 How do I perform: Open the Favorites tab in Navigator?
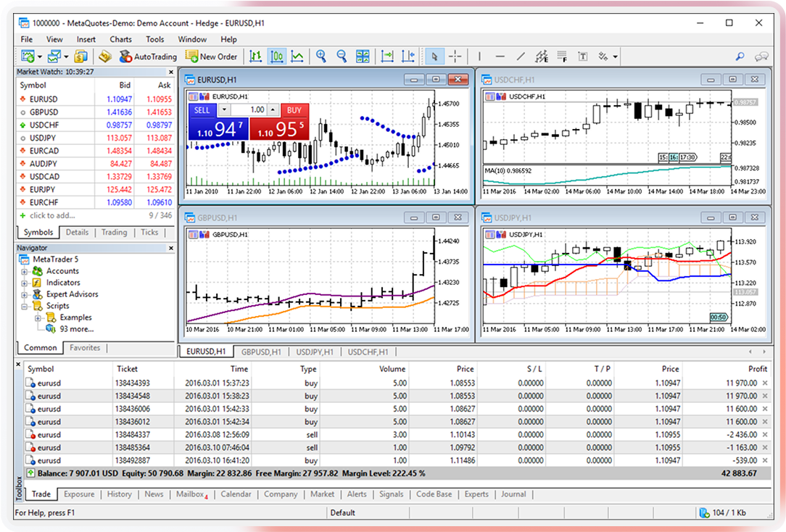(x=85, y=348)
